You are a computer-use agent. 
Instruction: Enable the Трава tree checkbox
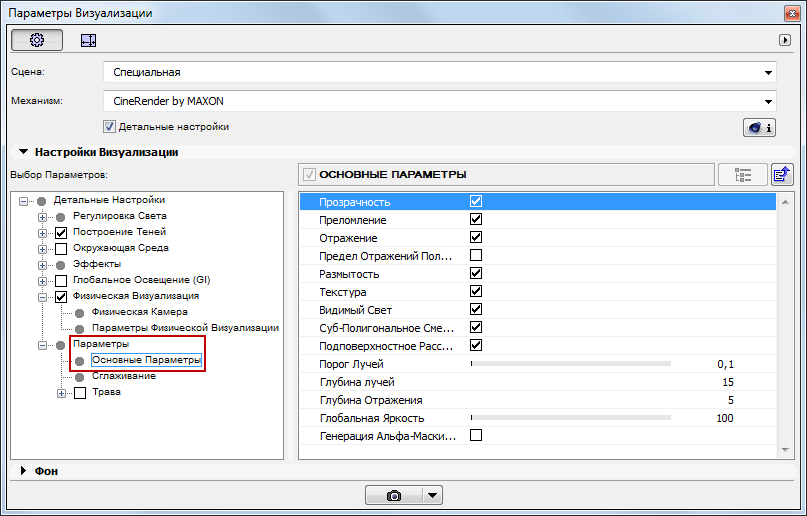click(80, 394)
